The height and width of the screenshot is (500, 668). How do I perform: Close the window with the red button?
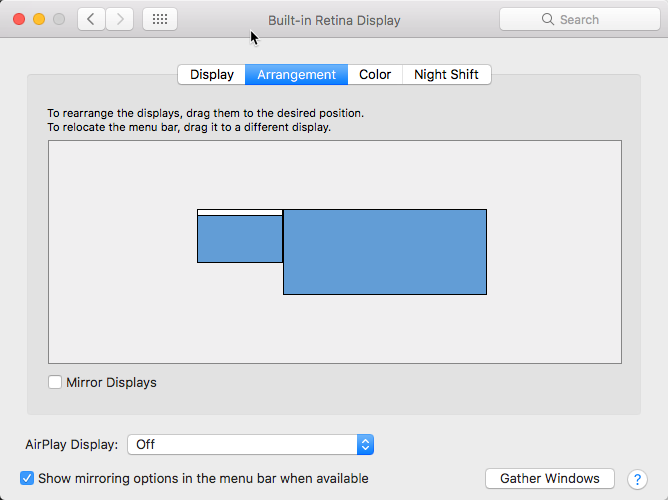click(x=19, y=19)
